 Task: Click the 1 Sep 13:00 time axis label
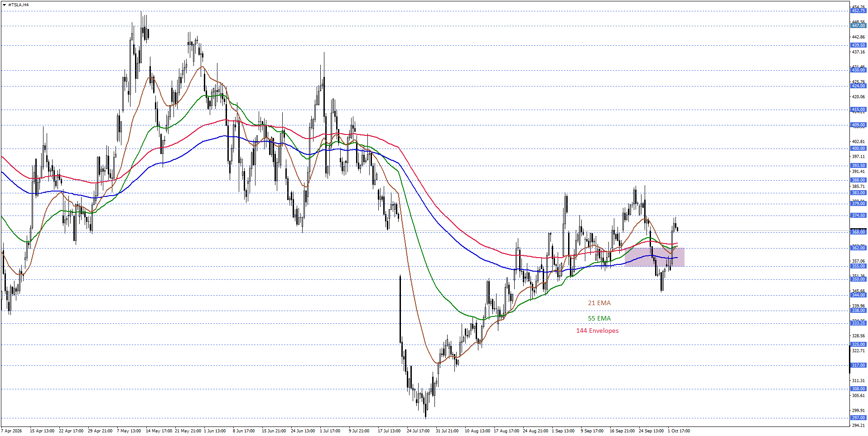[563, 431]
